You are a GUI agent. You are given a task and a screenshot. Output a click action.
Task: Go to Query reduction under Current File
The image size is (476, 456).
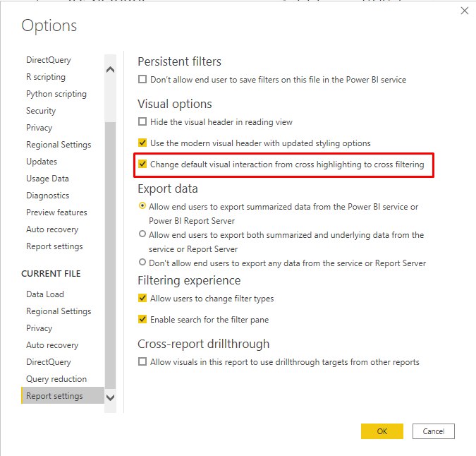coord(56,379)
